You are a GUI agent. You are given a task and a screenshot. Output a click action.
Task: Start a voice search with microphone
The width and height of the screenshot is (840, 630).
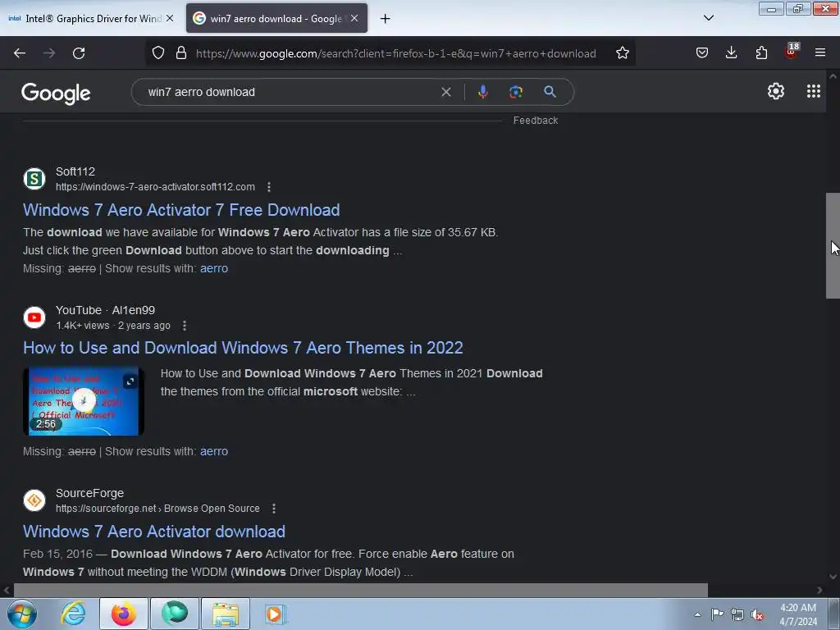482,92
